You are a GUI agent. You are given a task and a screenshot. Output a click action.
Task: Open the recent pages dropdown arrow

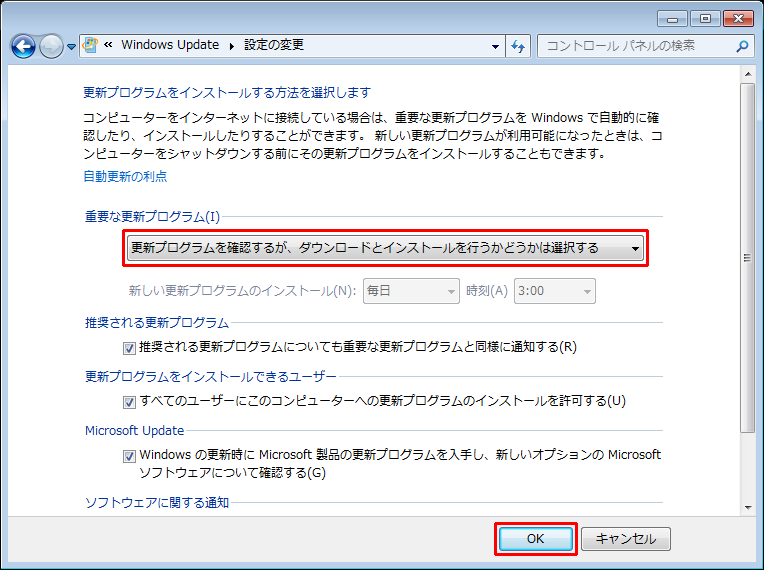72,47
